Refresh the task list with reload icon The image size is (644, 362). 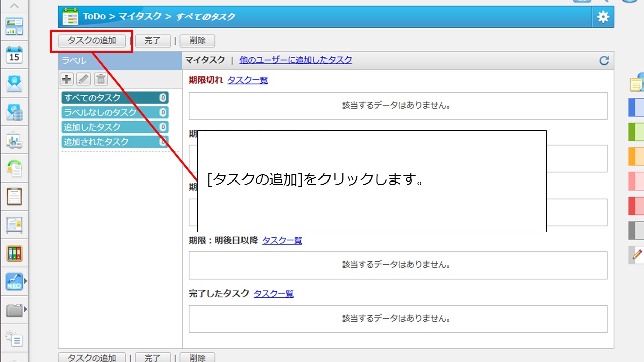pyautogui.click(x=604, y=61)
